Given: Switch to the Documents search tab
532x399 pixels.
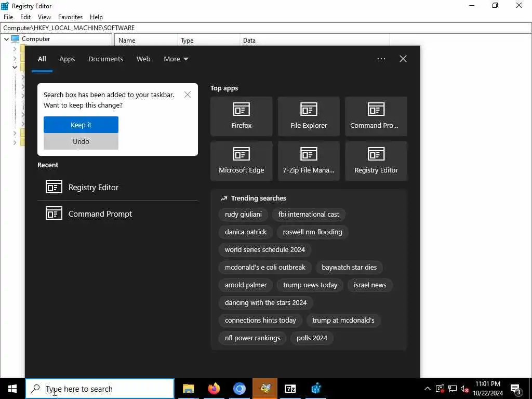Looking at the screenshot, I should coord(105,59).
